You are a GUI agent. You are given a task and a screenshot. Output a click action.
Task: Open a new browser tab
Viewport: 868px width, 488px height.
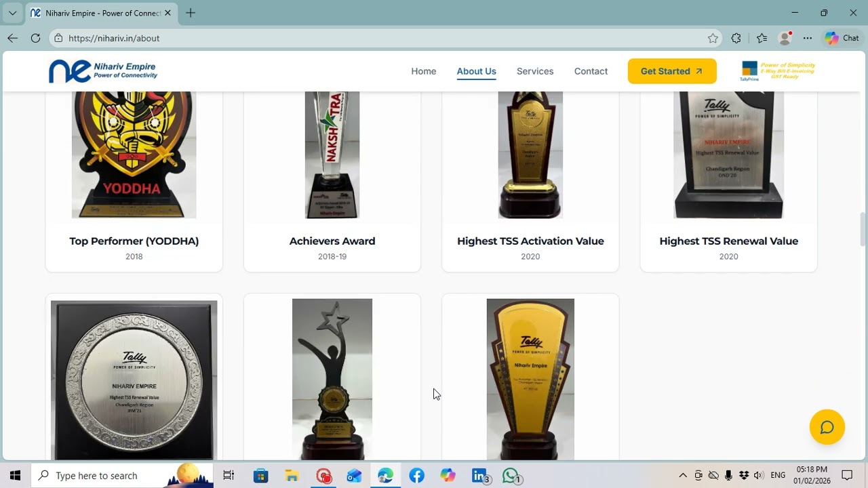pos(191,13)
